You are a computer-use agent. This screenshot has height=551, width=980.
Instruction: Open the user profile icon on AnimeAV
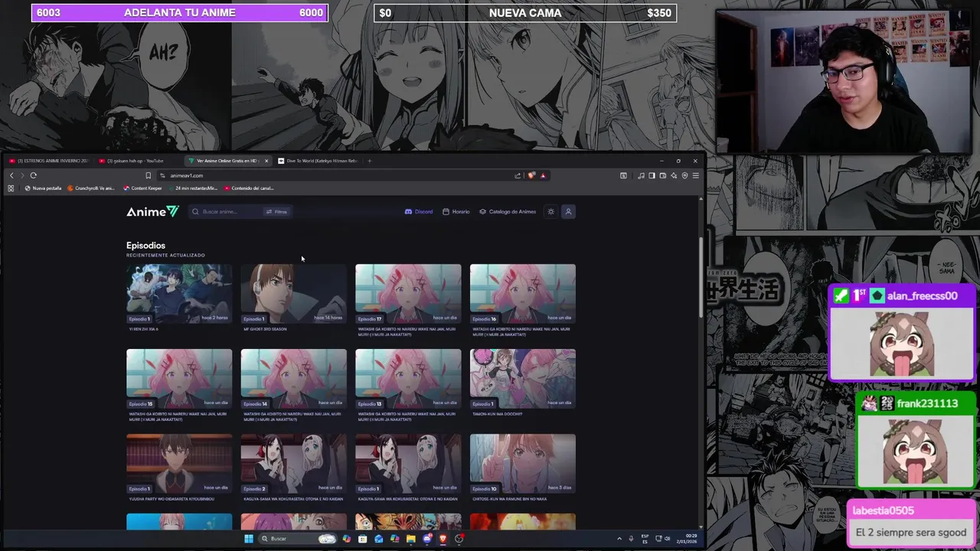click(568, 211)
